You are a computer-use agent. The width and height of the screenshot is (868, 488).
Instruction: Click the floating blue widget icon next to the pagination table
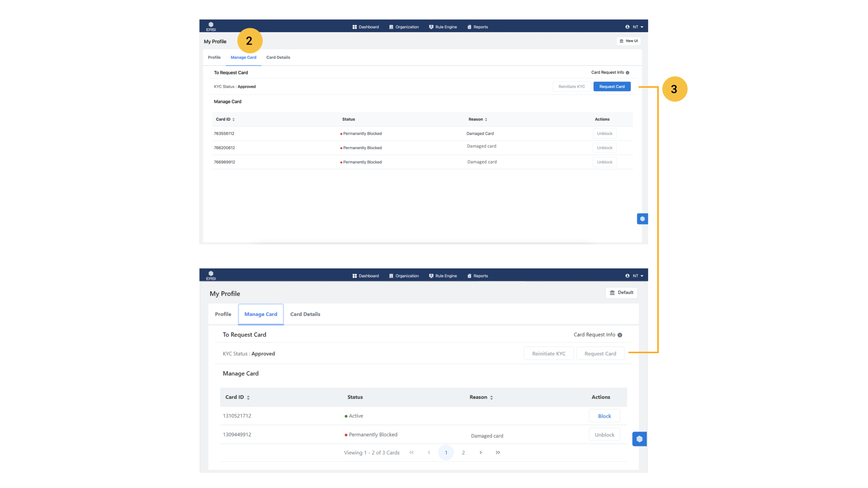pyautogui.click(x=639, y=439)
